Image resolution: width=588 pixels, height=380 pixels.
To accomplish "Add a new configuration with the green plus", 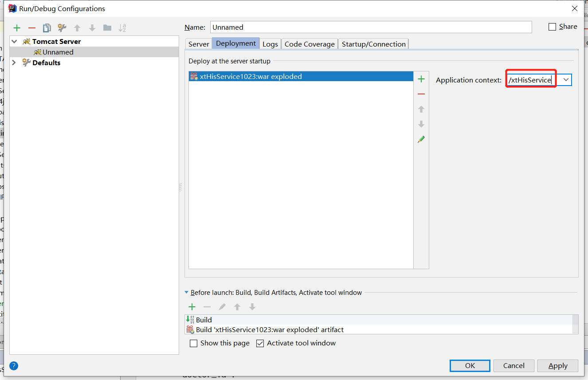I will (17, 28).
